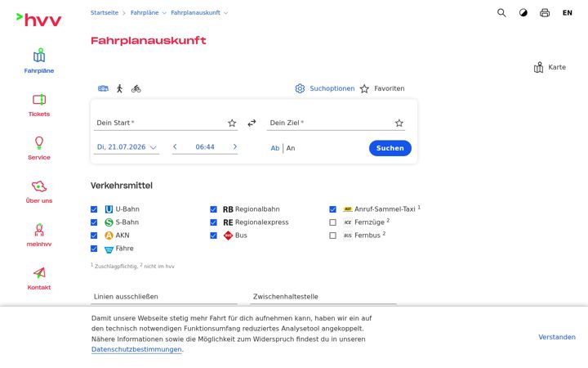The width and height of the screenshot is (588, 368).
Task: Open Tickets in the sidebar
Action: pos(39,105)
